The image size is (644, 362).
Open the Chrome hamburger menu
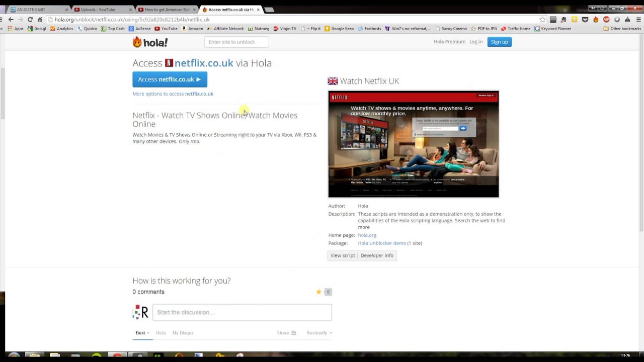point(638,20)
